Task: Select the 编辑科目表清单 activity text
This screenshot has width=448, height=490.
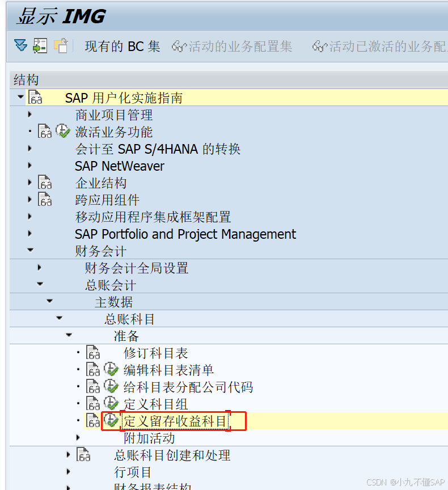Action: pyautogui.click(x=168, y=370)
